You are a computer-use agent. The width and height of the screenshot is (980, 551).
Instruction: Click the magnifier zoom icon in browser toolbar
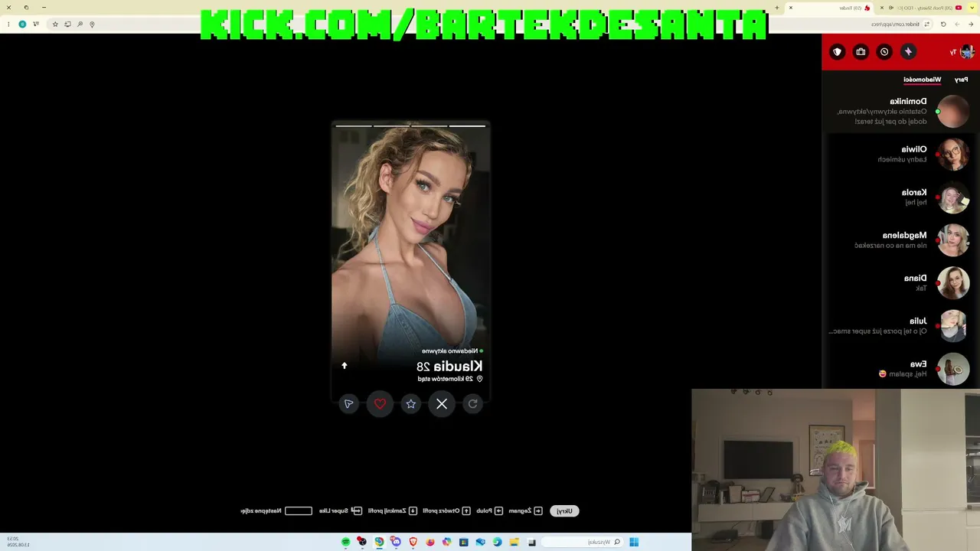pyautogui.click(x=80, y=24)
